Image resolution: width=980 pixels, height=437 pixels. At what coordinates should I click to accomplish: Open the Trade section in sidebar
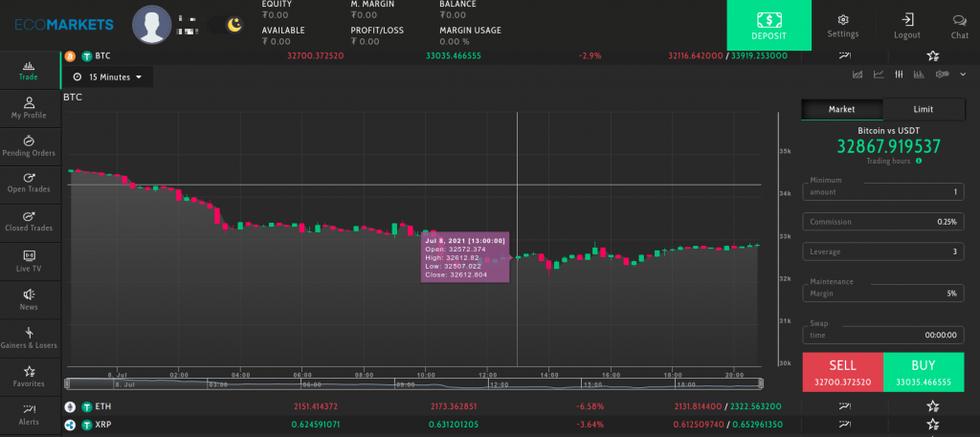pyautogui.click(x=28, y=71)
